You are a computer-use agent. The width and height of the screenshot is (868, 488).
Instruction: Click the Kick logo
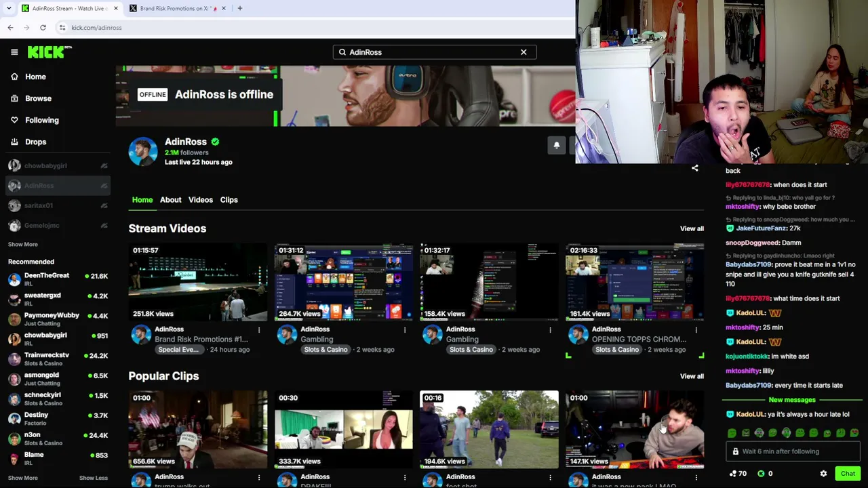[x=50, y=52]
